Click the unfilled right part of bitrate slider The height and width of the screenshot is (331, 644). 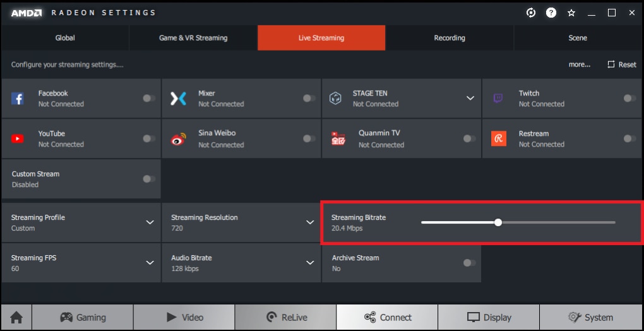point(559,222)
